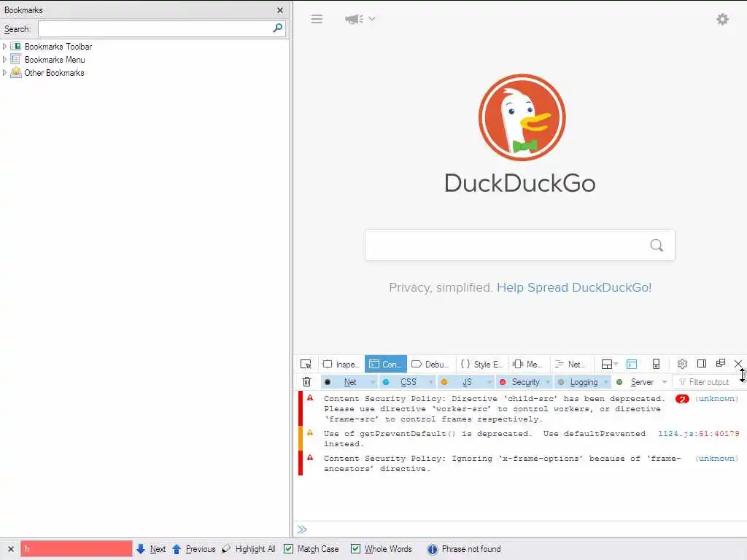Screen dimensions: 747x560
Task: Toggle responsive design mode icon
Action: pos(656,365)
